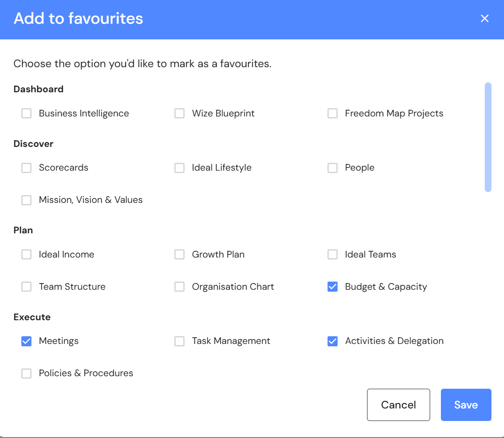
Task: Select the Growth Plan checkbox
Action: coord(179,255)
